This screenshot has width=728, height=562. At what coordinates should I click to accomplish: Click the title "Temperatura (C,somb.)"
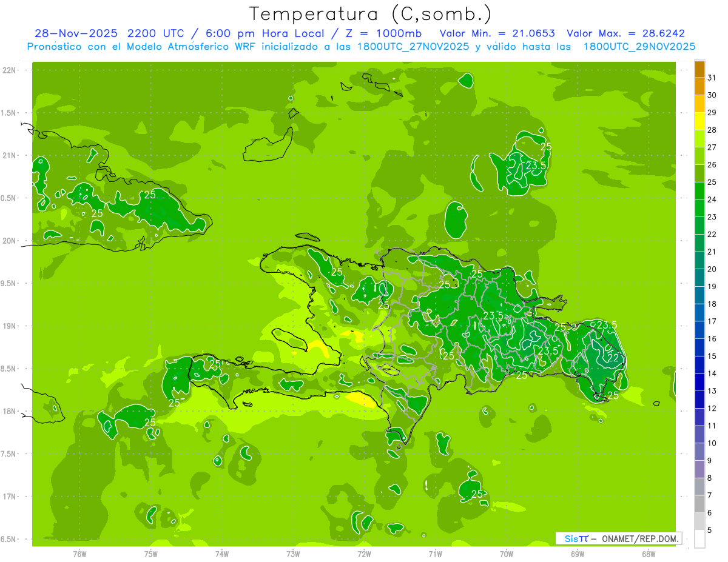pyautogui.click(x=371, y=14)
